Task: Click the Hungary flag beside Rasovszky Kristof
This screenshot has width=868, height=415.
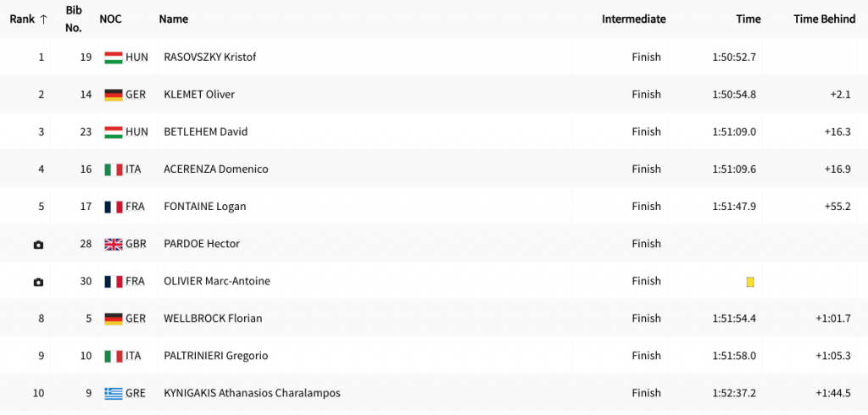Action: (114, 58)
